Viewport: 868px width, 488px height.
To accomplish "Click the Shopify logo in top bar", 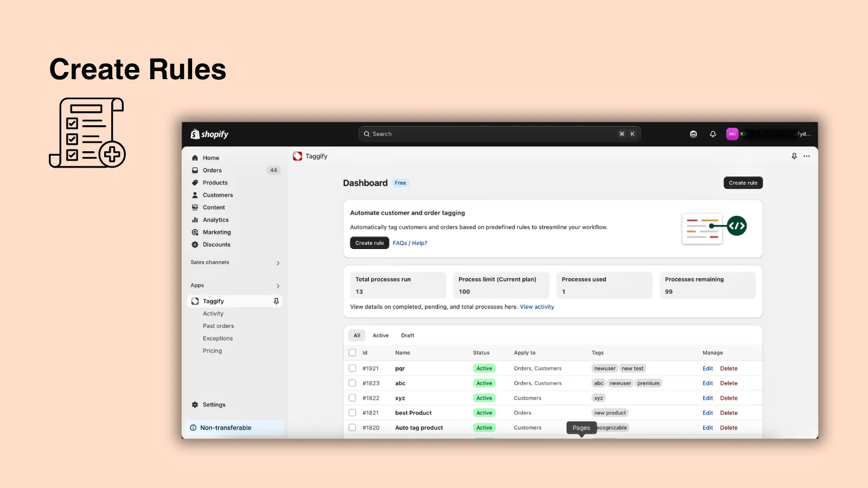I will (x=209, y=134).
